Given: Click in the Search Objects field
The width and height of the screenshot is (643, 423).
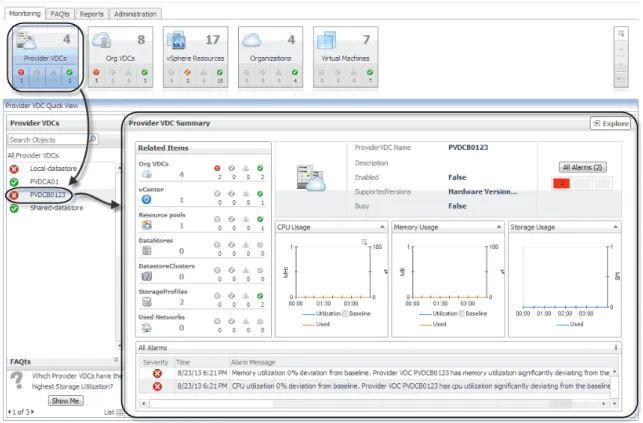Looking at the screenshot, I should point(48,140).
